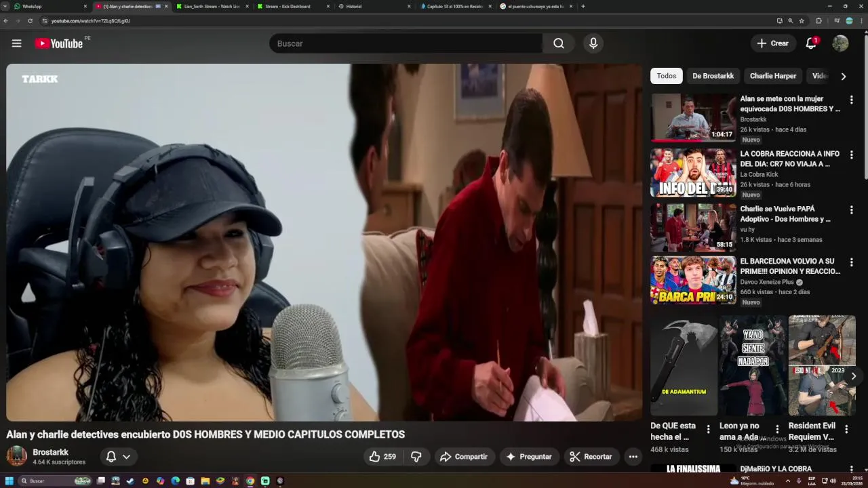This screenshot has width=868, height=488.
Task: Open the 'DjMaRiiO Y LA COBRA' video title
Action: [776, 469]
